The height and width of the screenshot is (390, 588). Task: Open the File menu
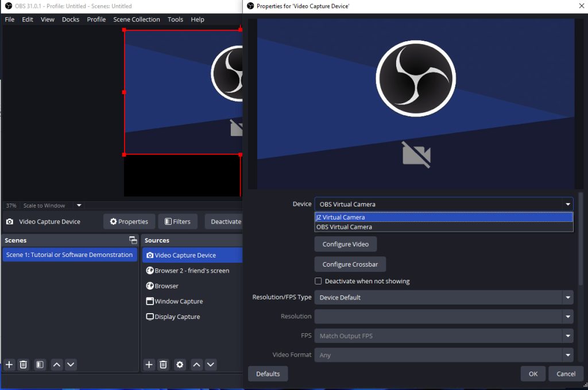[9, 19]
